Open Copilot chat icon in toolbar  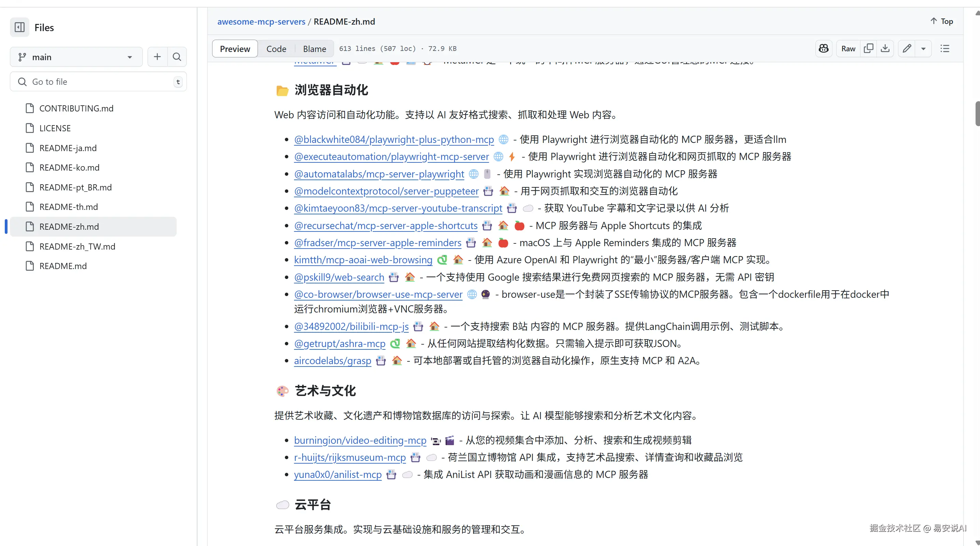(824, 48)
